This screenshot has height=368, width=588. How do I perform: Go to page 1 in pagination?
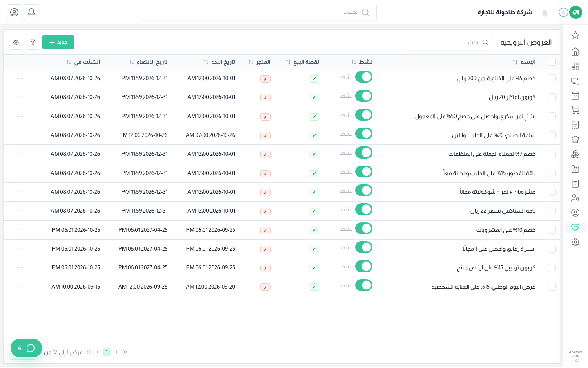click(107, 352)
